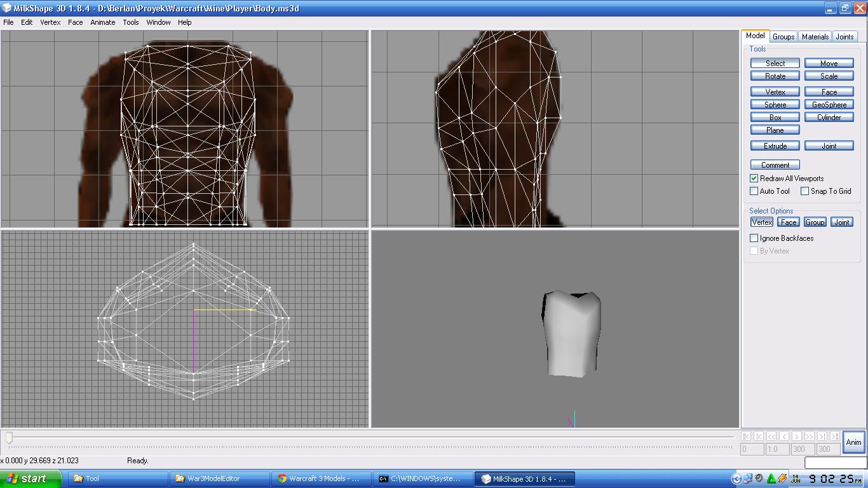Choose the Box primitive tool
The height and width of the screenshot is (488, 868).
[775, 118]
